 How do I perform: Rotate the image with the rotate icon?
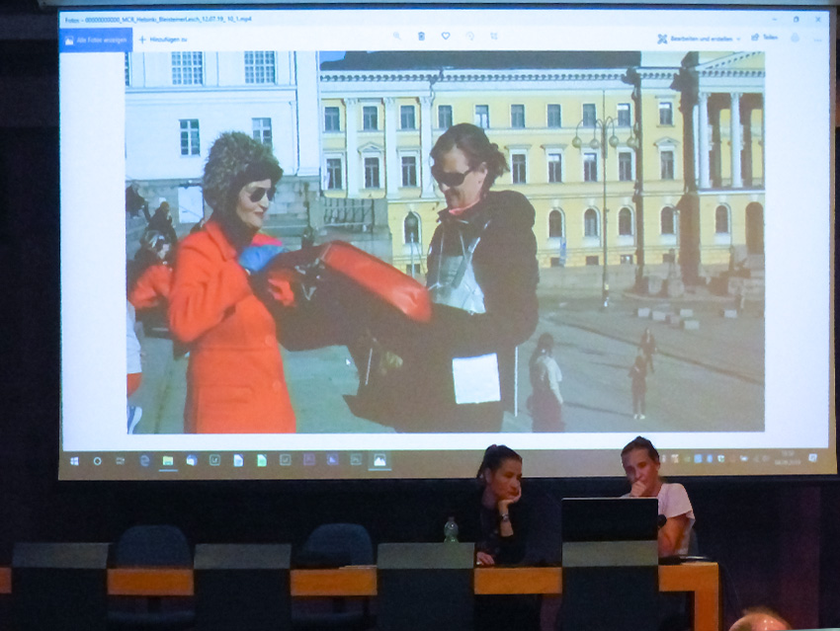click(470, 36)
